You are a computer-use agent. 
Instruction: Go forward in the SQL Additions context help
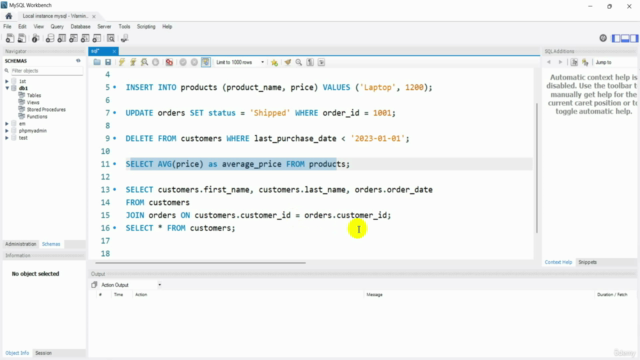pyautogui.click(x=560, y=62)
